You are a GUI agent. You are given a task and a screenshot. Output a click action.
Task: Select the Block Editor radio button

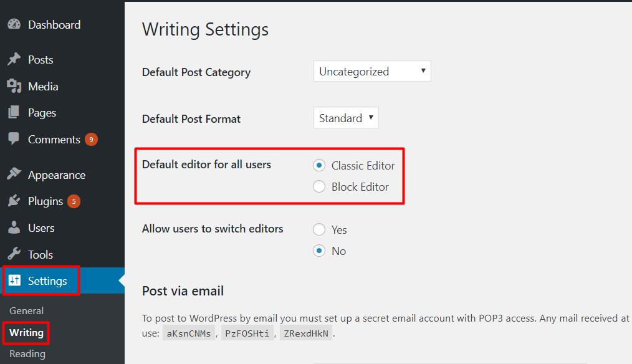[319, 186]
